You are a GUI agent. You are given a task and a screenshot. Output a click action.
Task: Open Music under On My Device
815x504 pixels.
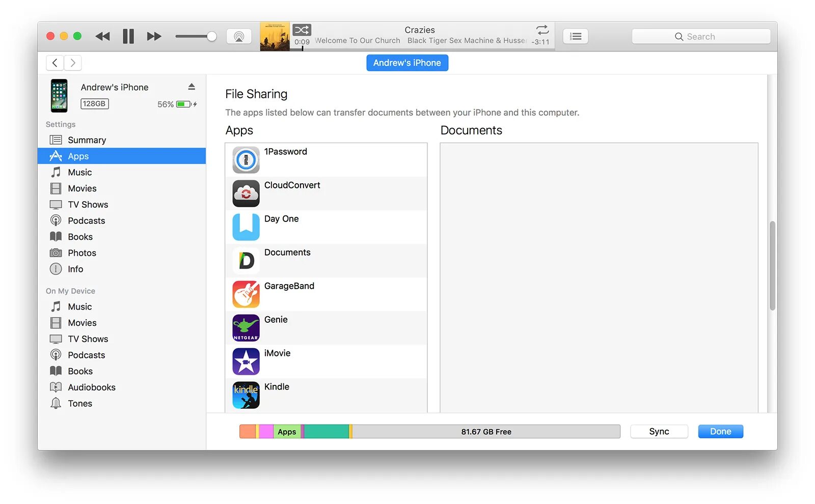(x=122, y=306)
